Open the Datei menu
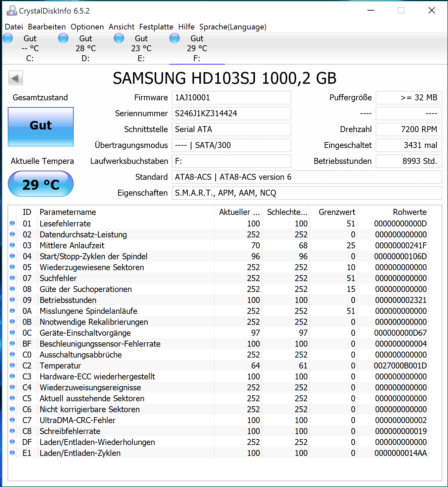The width and height of the screenshot is (448, 487). [14, 27]
